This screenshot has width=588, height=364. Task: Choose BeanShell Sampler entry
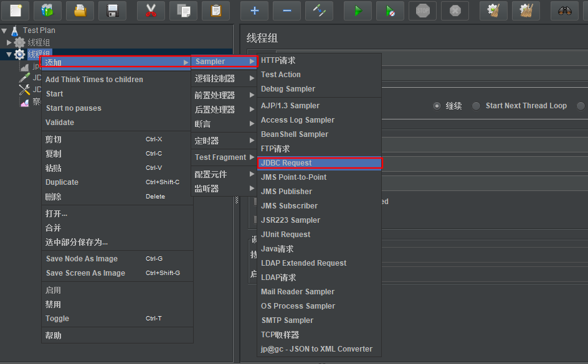[x=320, y=134]
